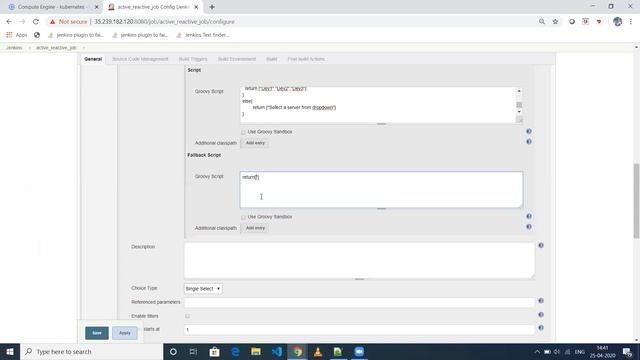
Task: Toggle Use Groovy Sandbox under Script
Action: (243, 132)
